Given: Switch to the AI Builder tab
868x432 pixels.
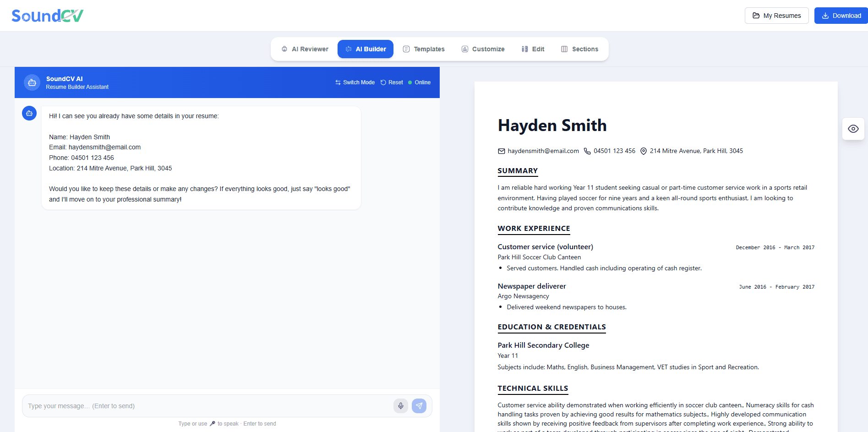Looking at the screenshot, I should [x=365, y=49].
